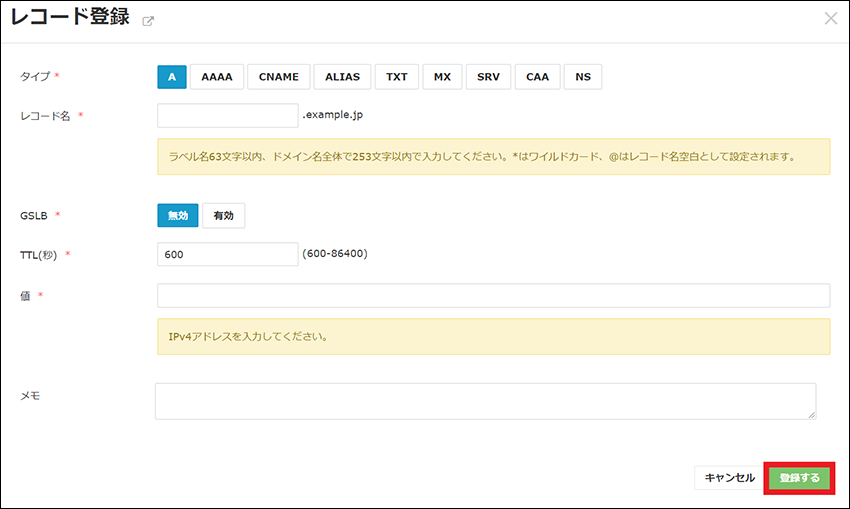This screenshot has width=850, height=509.
Task: Switch type to NS record
Action: coord(583,77)
